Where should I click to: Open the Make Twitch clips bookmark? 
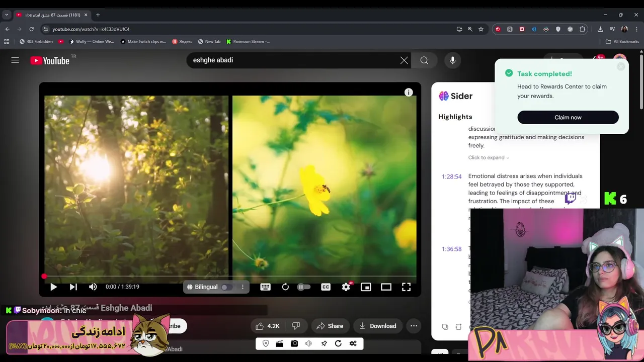(143, 42)
